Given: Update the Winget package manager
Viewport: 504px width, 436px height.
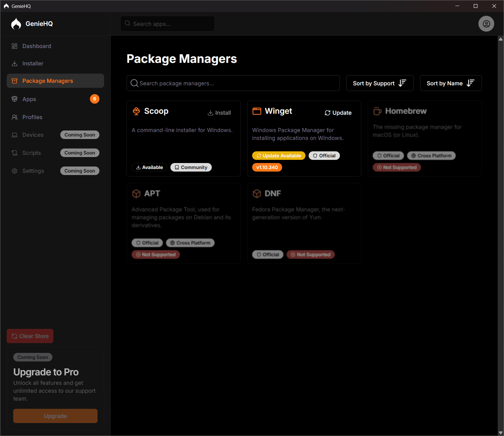Looking at the screenshot, I should 338,113.
